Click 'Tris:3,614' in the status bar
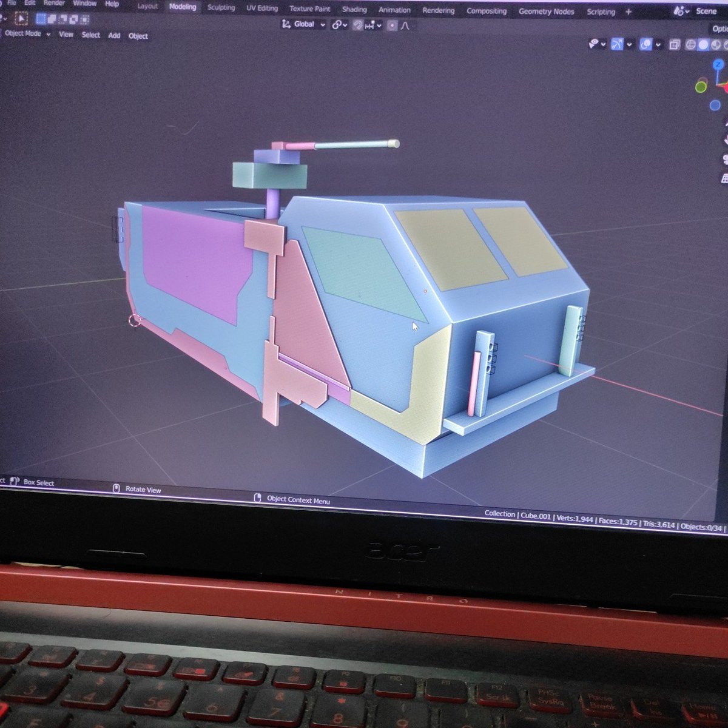This screenshot has height=728, width=728. [x=659, y=524]
